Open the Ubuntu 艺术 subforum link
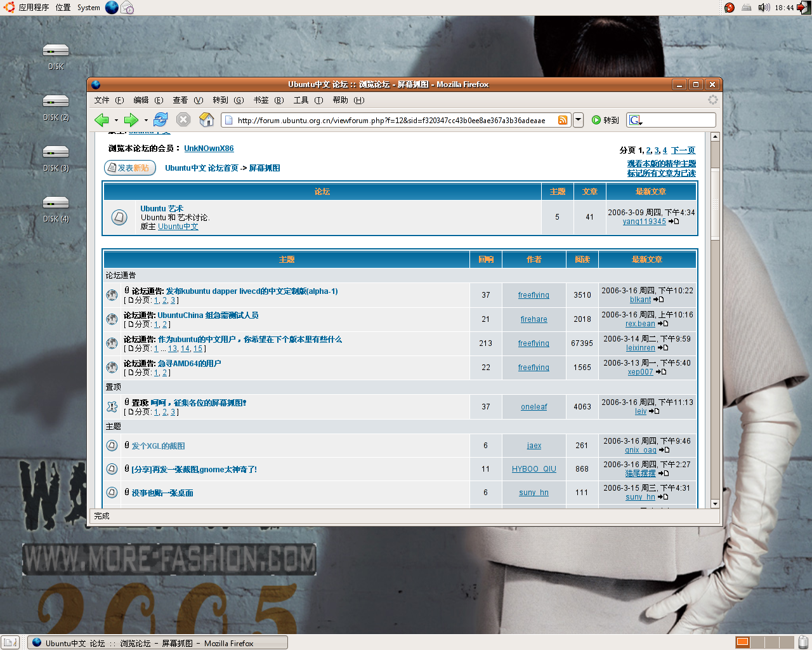 (162, 208)
